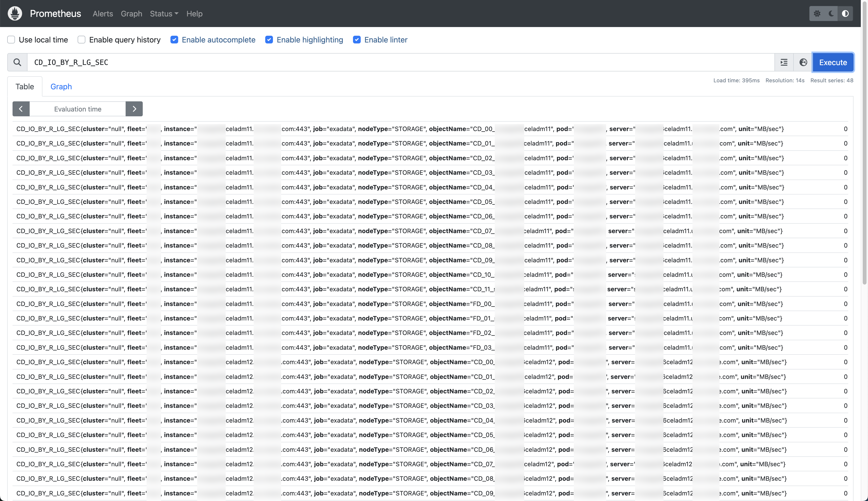Open the Metrics Explorer globe icon
The width and height of the screenshot is (868, 501).
pos(803,62)
